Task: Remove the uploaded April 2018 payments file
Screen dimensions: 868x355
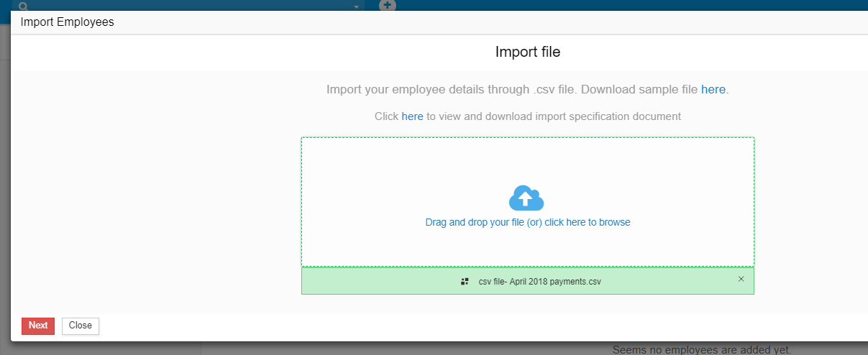Action: tap(741, 279)
